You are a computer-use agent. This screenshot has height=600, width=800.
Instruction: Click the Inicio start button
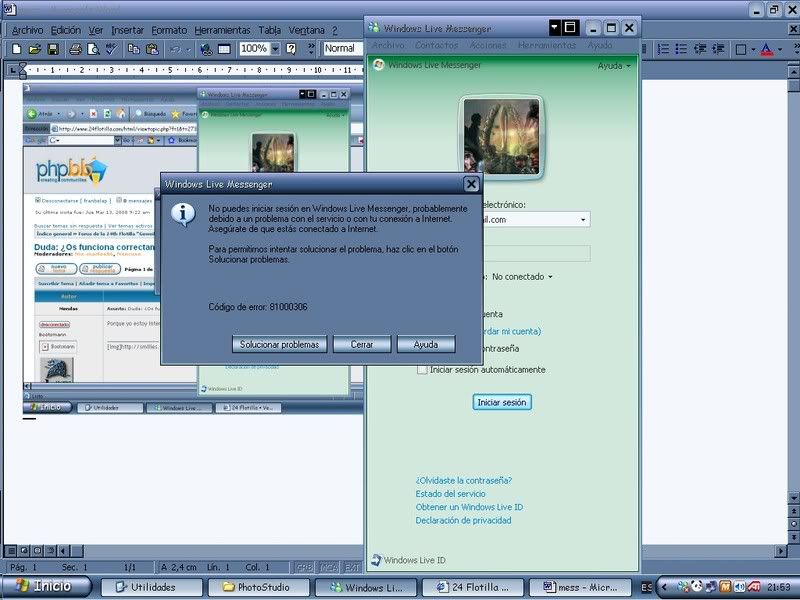(x=47, y=587)
